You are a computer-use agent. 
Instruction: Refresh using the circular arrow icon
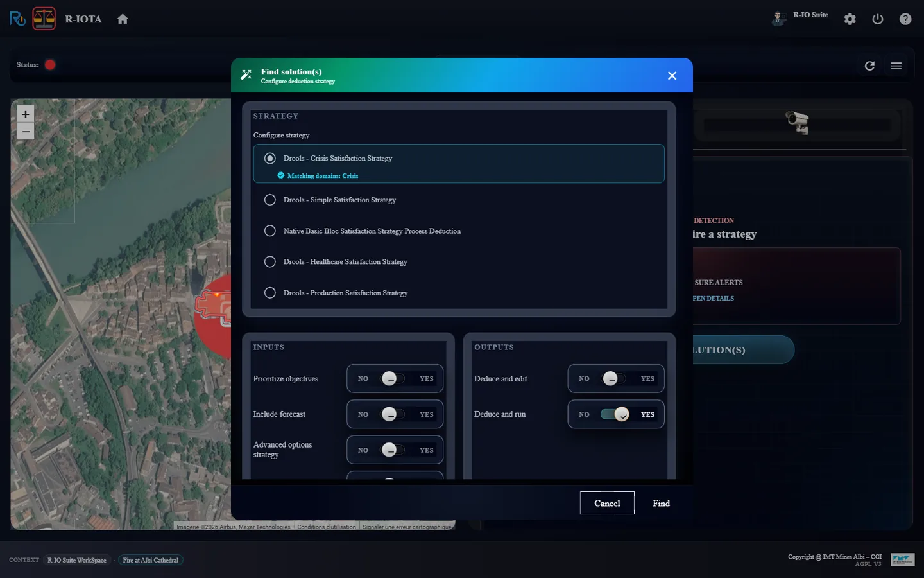tap(869, 66)
